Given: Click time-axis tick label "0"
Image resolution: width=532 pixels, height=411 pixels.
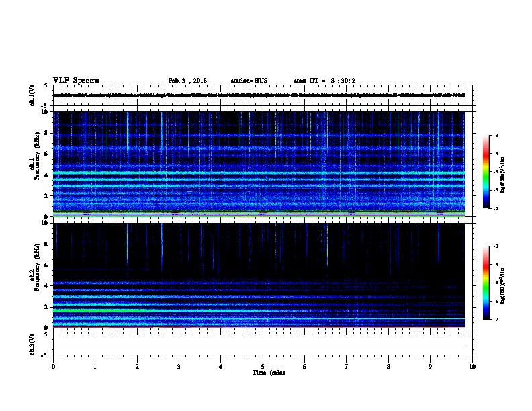Looking at the screenshot, I should pyautogui.click(x=53, y=367).
